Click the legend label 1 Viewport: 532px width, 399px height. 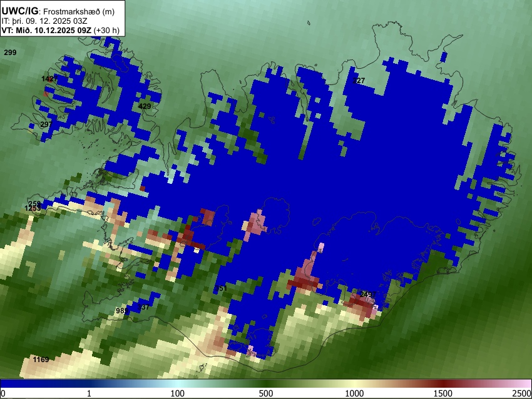tap(89, 393)
